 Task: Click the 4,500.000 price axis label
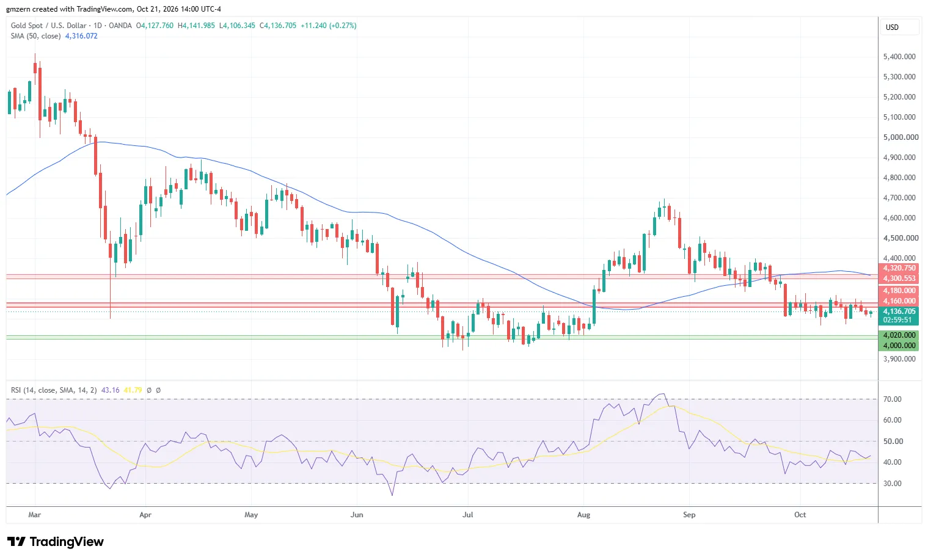901,238
